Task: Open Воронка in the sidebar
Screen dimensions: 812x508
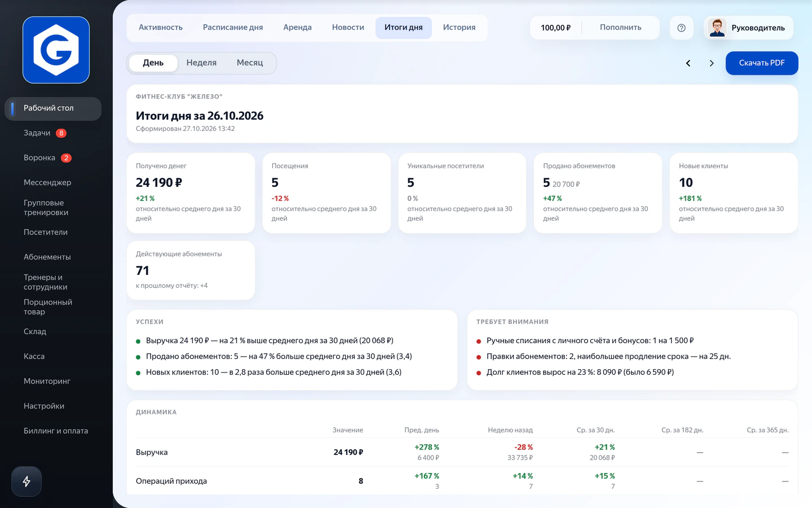Action: pyautogui.click(x=53, y=158)
